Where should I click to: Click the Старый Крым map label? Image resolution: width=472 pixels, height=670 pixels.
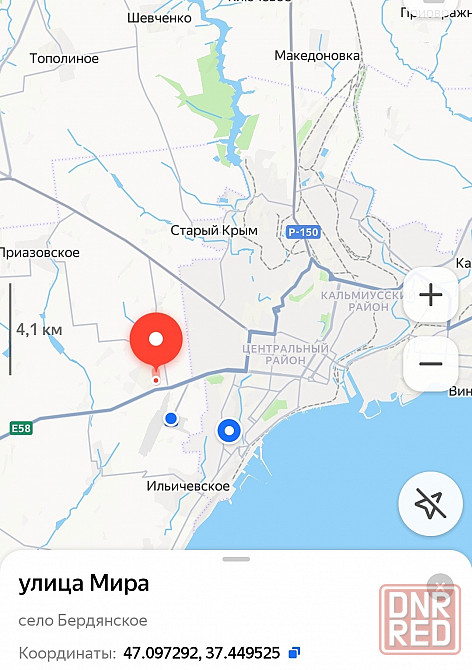(214, 231)
